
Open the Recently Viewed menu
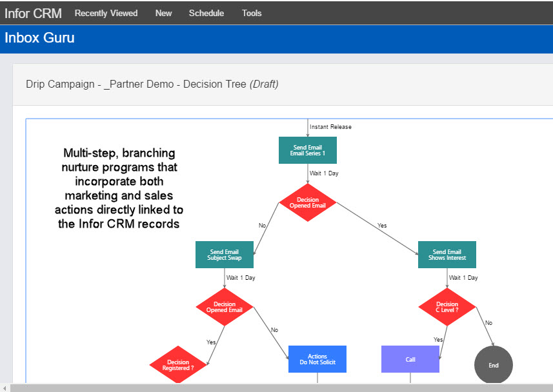pos(106,13)
